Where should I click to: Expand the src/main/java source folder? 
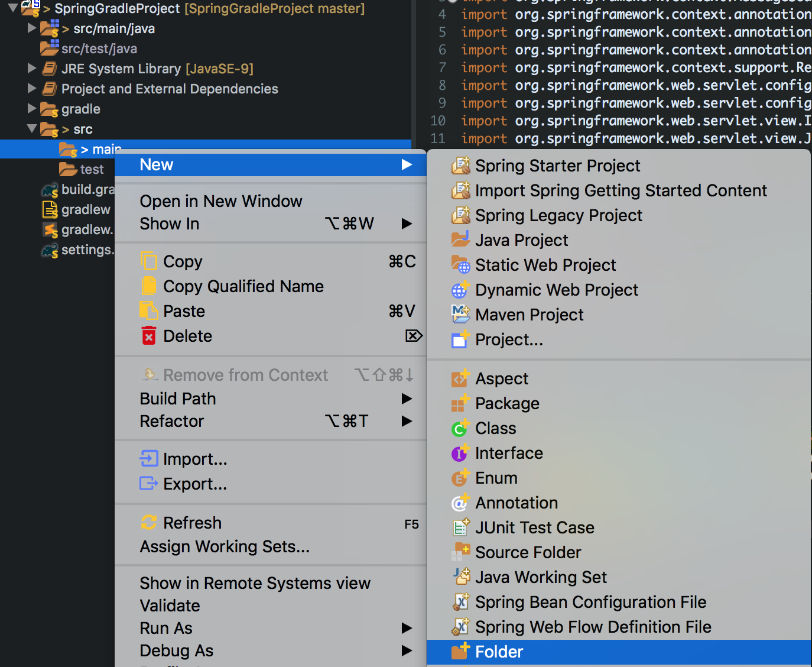[x=32, y=28]
